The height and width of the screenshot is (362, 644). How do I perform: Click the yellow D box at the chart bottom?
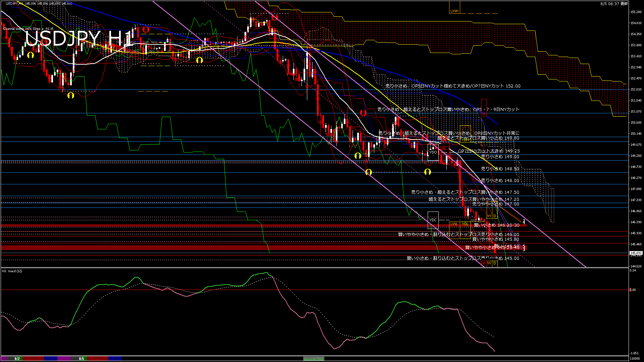click(x=495, y=263)
